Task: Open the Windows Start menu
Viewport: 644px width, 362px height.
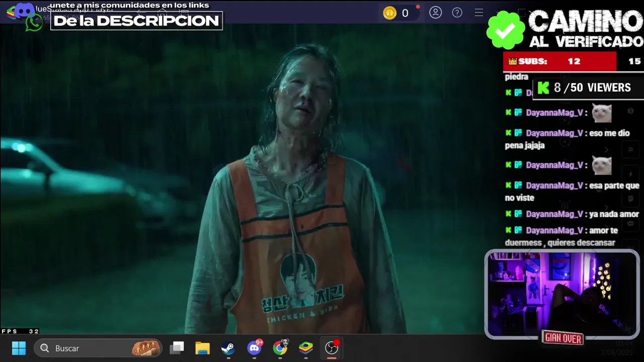Action: [x=19, y=348]
